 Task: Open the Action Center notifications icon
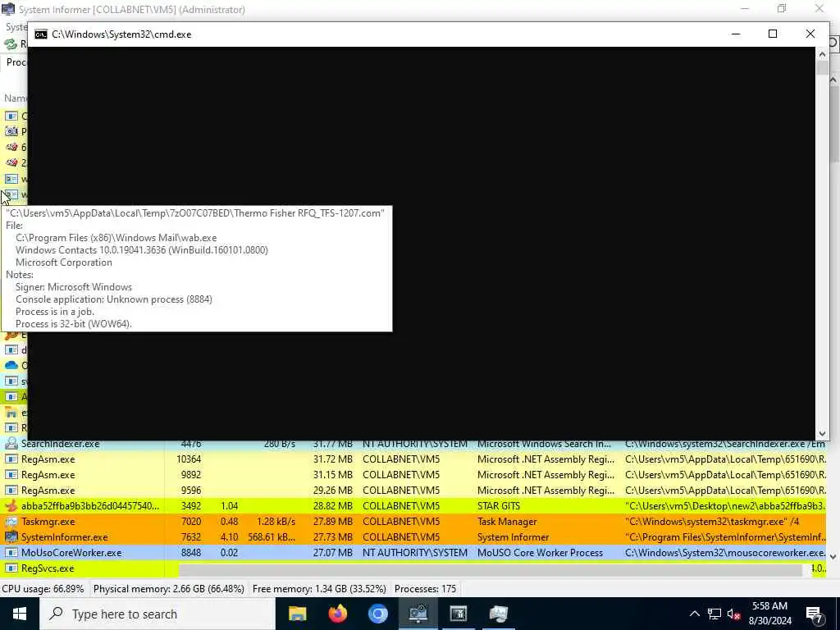coord(815,614)
